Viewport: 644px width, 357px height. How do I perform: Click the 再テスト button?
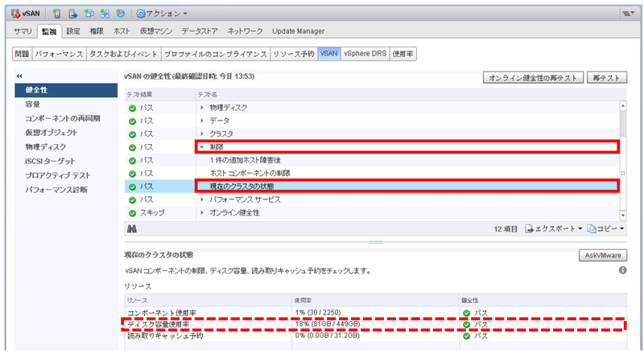606,77
